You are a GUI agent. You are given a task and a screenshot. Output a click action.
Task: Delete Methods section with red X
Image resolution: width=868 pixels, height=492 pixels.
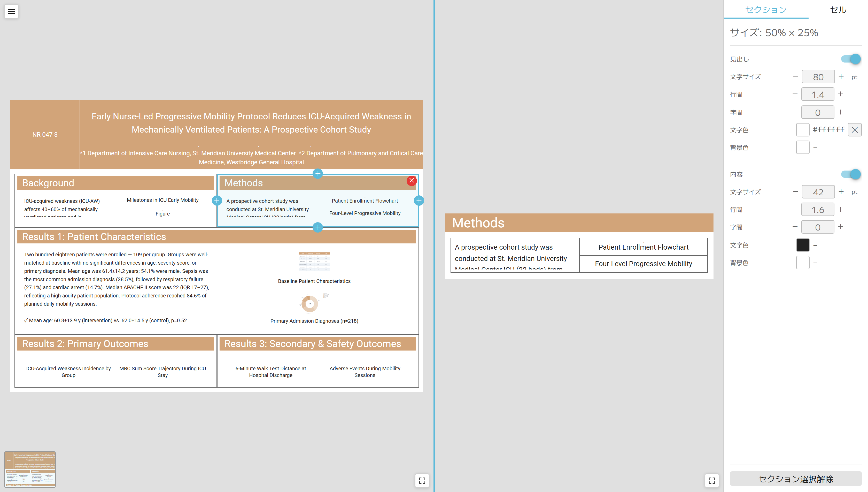[411, 180]
